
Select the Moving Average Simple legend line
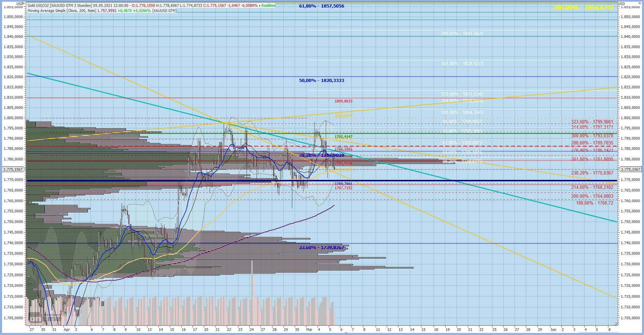102,11
